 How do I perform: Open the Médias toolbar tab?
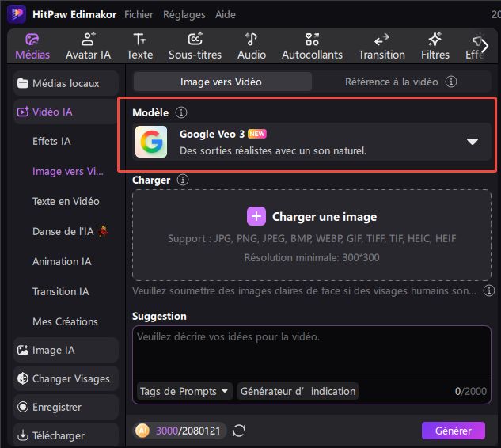coord(32,47)
